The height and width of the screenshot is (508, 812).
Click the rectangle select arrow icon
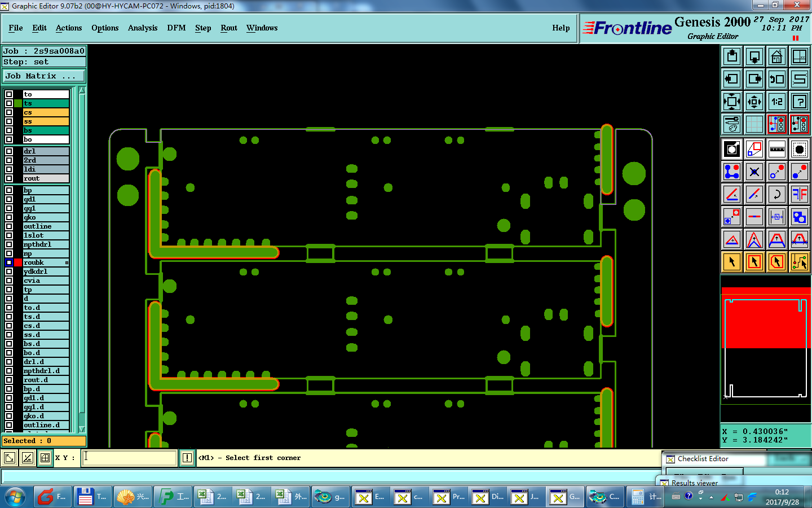point(754,262)
